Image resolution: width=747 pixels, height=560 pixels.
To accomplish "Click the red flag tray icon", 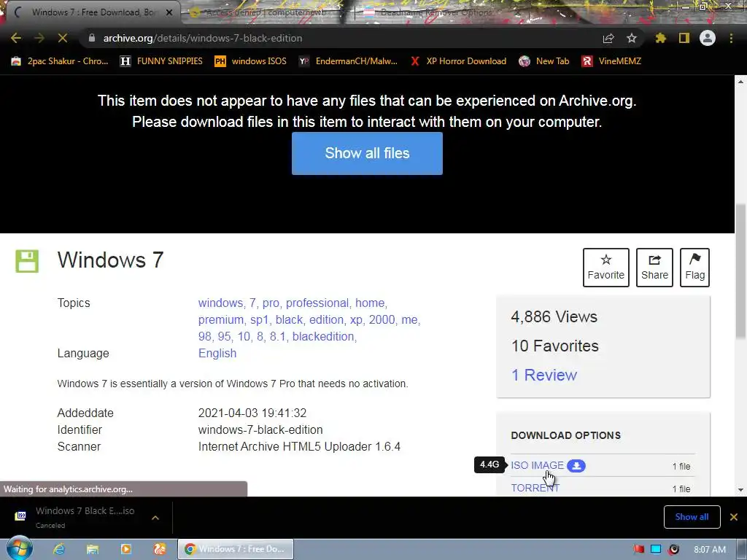I will tap(638, 550).
